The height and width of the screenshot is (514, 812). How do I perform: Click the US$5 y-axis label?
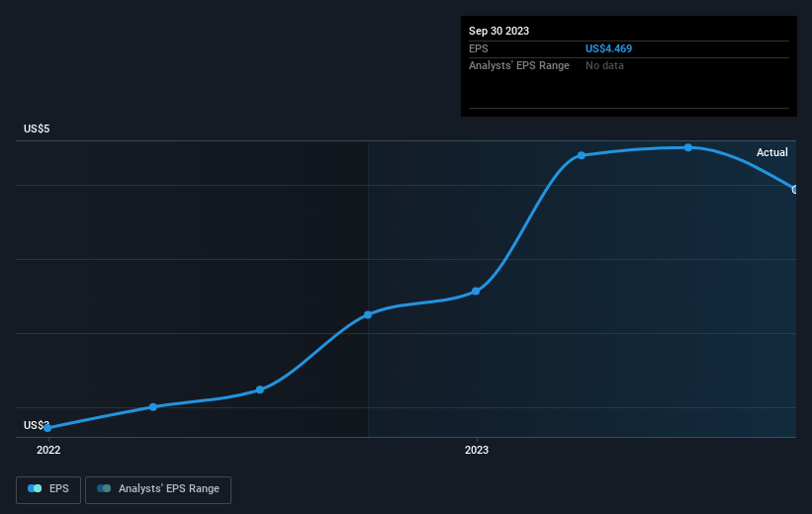[x=37, y=128]
